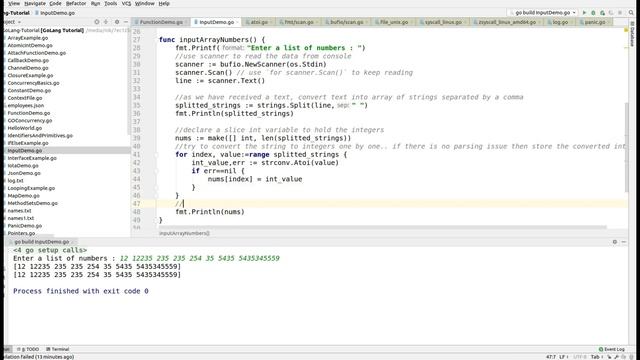Open HelloWorld.go in project tree
The height and width of the screenshot is (360, 640).
pos(24,128)
